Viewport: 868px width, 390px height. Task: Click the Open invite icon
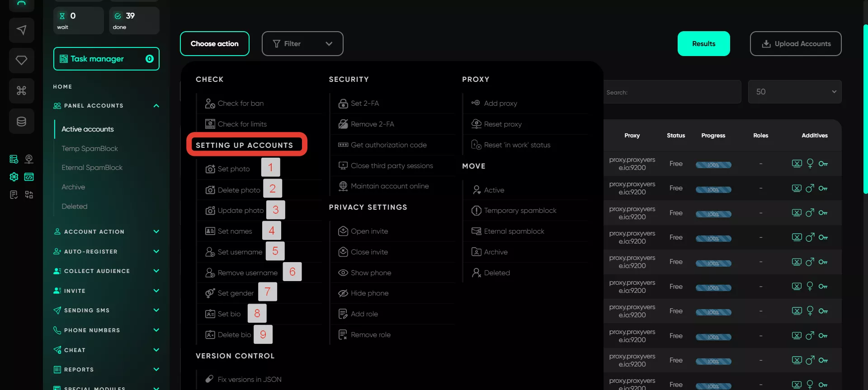(x=343, y=231)
